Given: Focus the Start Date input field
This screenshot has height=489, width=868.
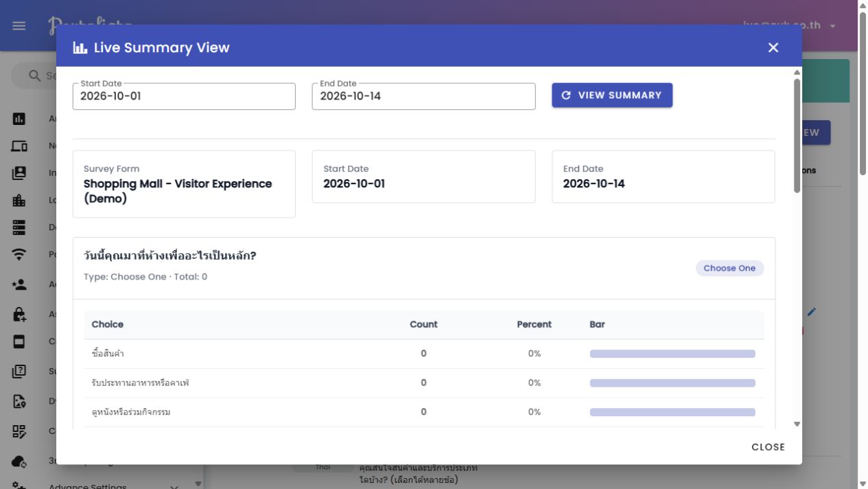Looking at the screenshot, I should [x=184, y=96].
